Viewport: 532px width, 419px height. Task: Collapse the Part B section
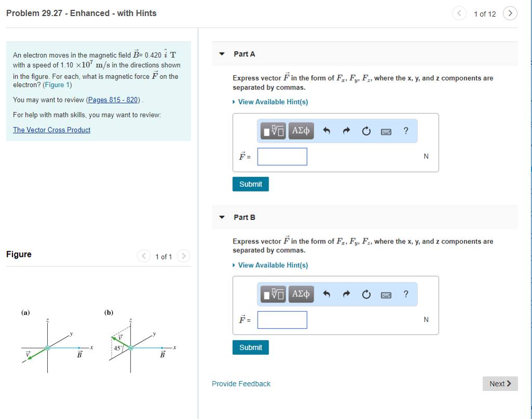(222, 217)
